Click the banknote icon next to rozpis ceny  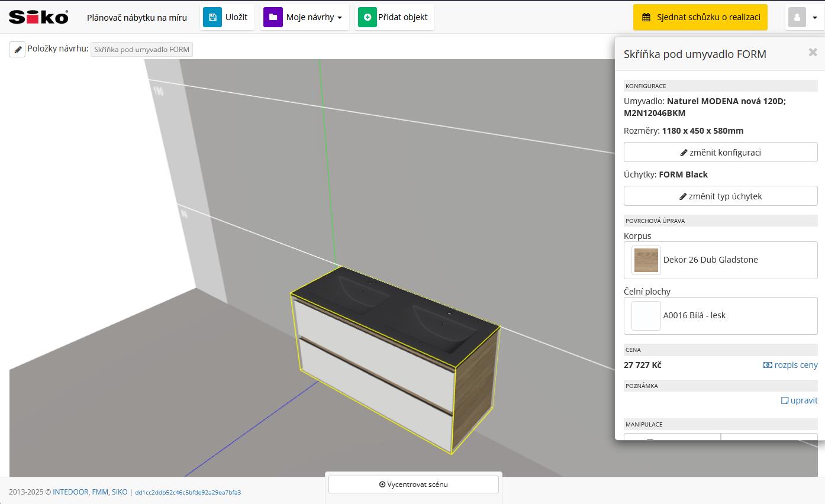click(x=768, y=365)
